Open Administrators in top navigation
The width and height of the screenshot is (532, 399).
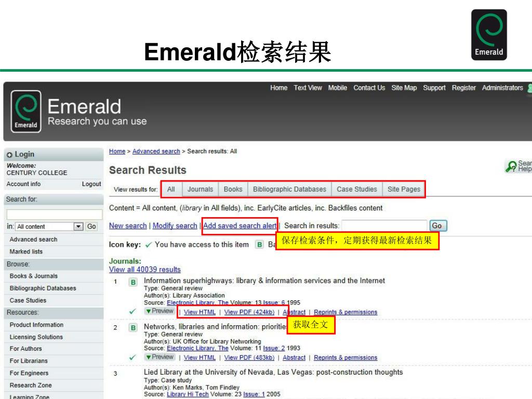[x=502, y=88]
